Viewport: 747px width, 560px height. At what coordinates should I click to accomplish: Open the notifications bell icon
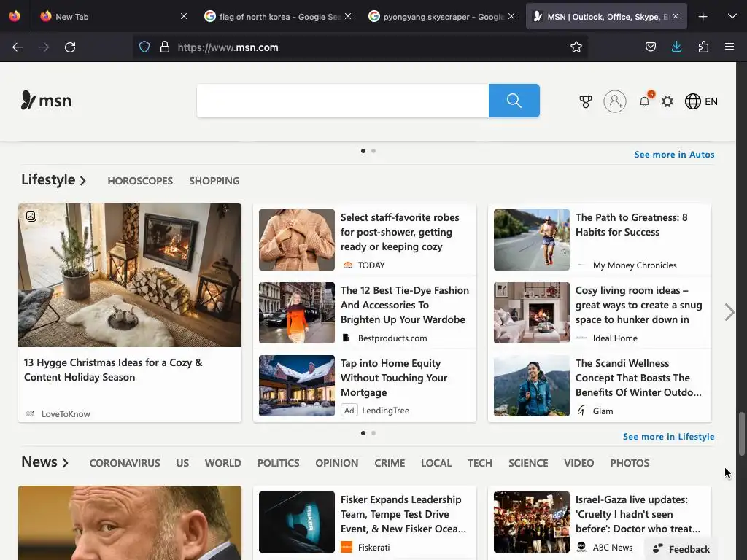pyautogui.click(x=645, y=101)
